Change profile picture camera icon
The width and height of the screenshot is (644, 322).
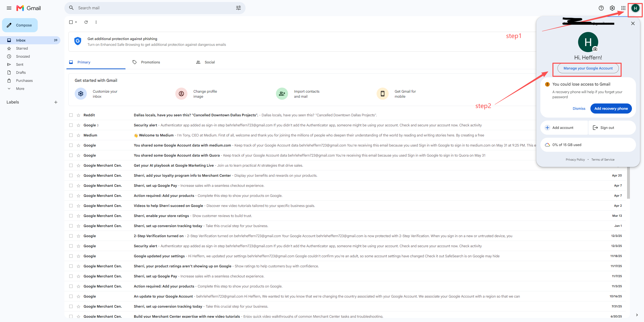click(x=595, y=49)
